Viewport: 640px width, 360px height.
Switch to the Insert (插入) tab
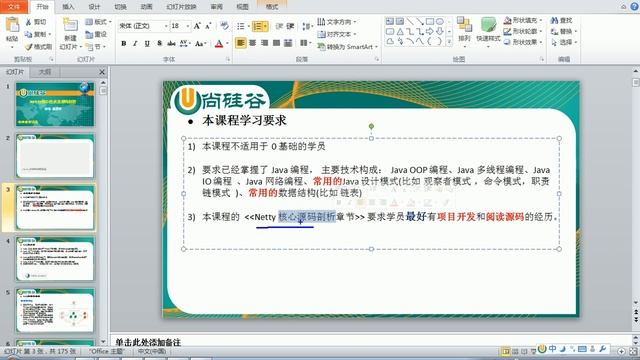[x=68, y=7]
